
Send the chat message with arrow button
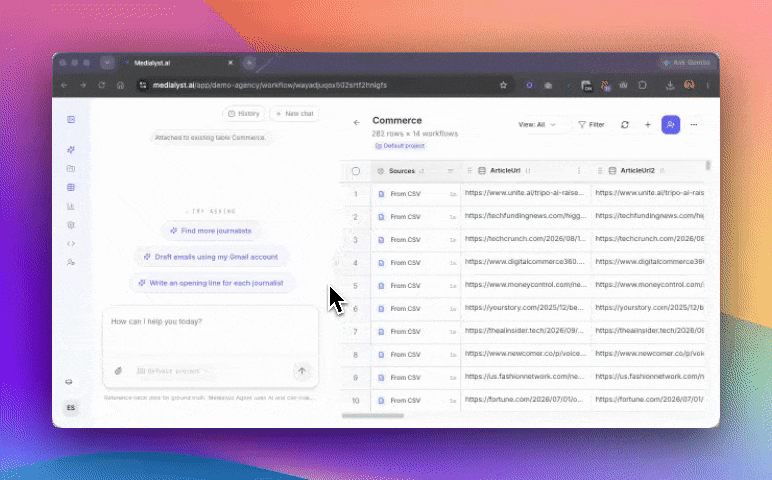coord(302,371)
